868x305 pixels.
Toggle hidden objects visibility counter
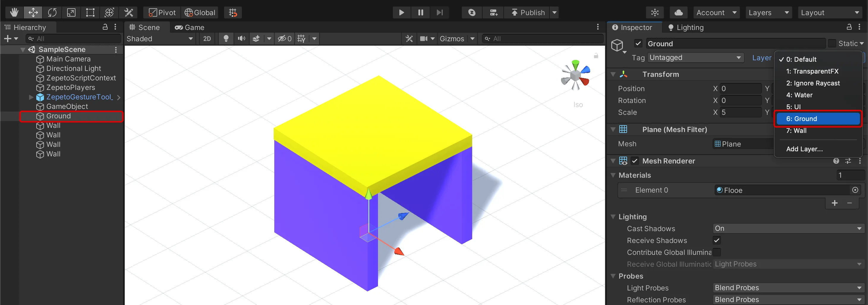[x=285, y=39]
